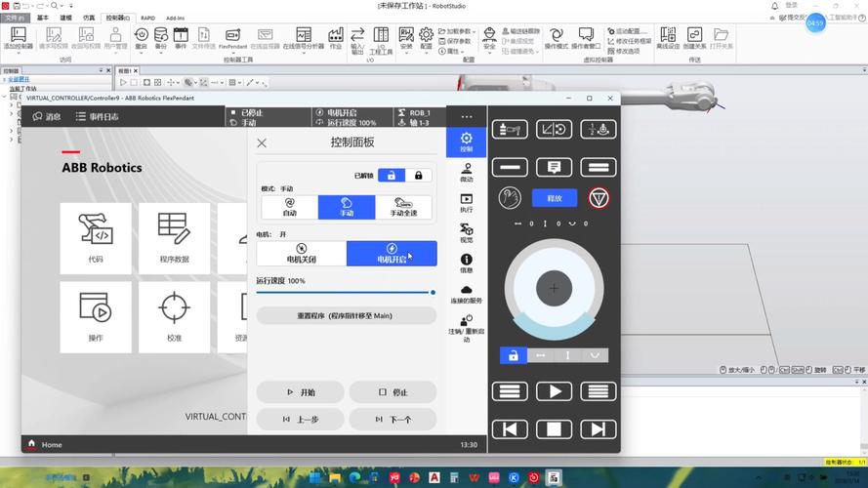
Task: Open the 操作 (Operate) tile
Action: (96, 317)
